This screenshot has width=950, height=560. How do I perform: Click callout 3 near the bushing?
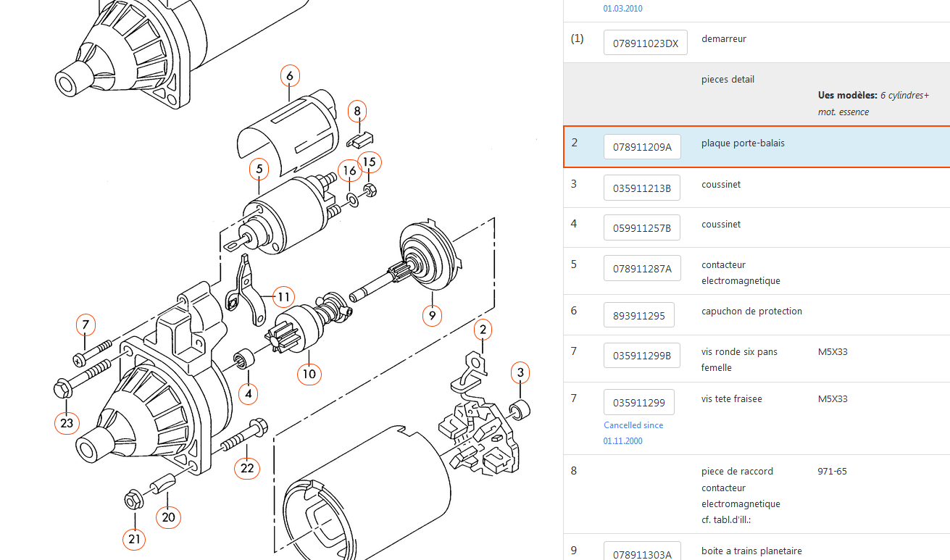[520, 373]
